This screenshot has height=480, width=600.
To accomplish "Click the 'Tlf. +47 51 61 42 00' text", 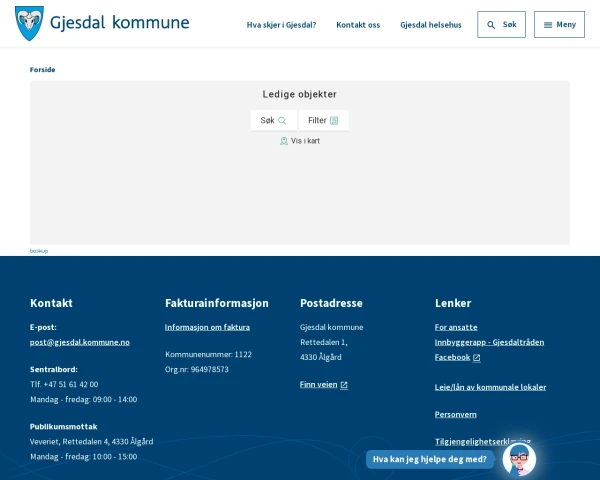I will (64, 384).
